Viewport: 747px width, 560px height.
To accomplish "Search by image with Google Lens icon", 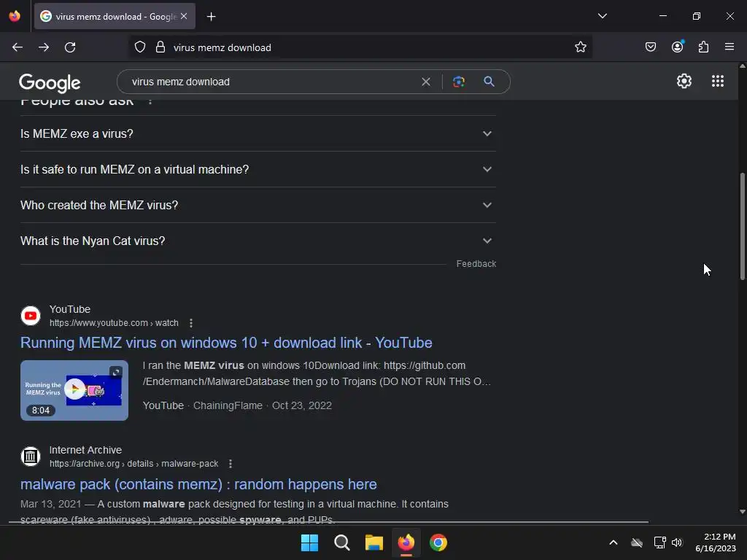I will click(459, 82).
